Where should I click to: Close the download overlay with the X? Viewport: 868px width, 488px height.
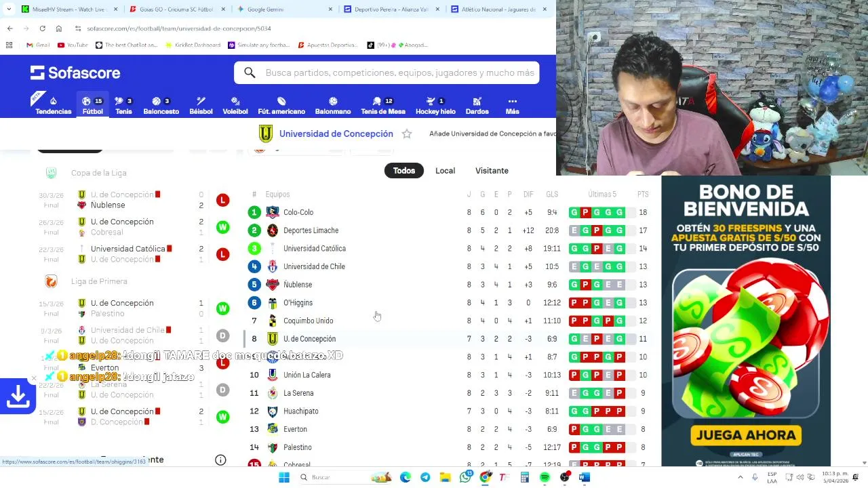pos(34,378)
